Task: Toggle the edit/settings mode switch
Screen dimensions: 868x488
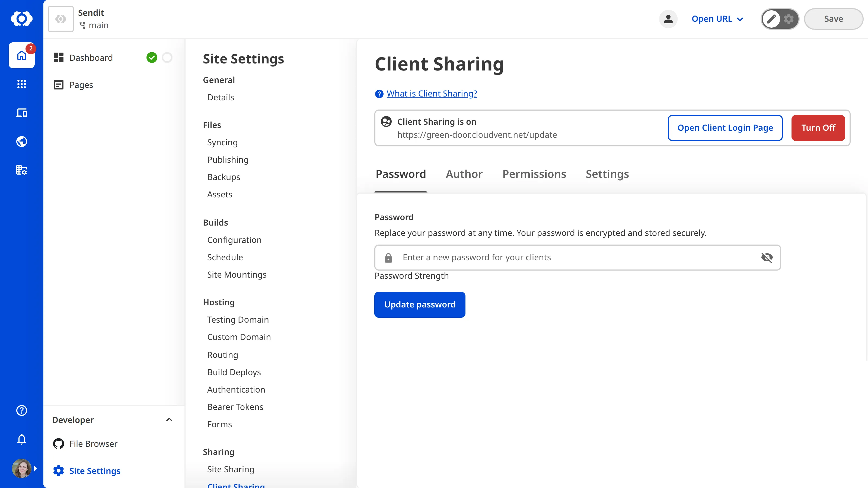Action: tap(780, 19)
